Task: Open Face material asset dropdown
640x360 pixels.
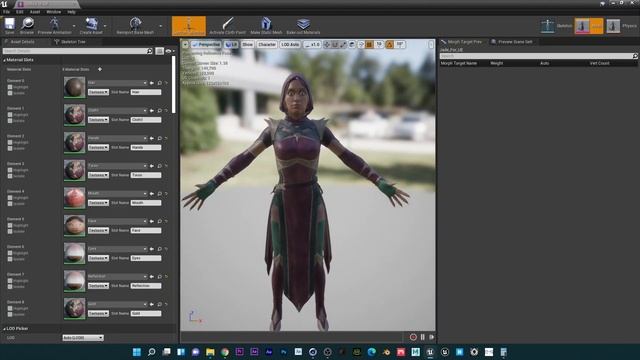Action: pyautogui.click(x=117, y=221)
